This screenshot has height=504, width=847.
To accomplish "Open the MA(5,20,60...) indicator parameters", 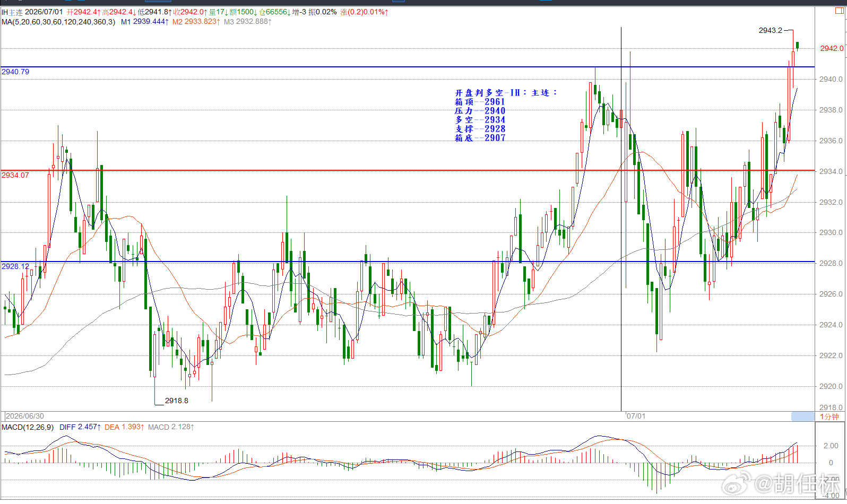I will 58,22.
